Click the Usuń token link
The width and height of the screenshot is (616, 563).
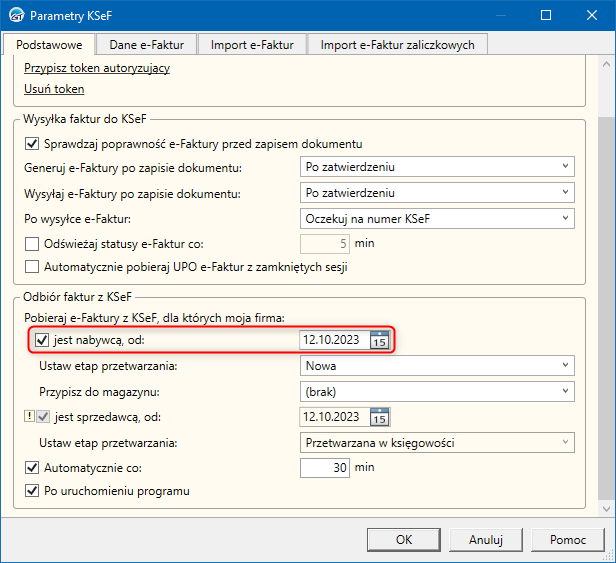tap(55, 90)
